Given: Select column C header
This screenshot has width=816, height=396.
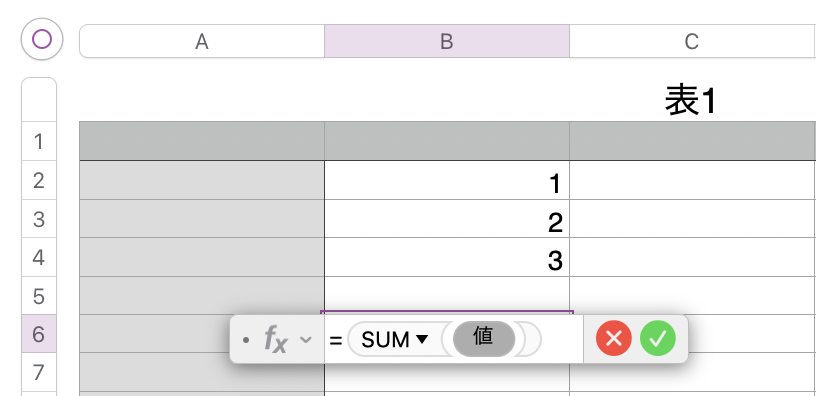Looking at the screenshot, I should [x=691, y=41].
